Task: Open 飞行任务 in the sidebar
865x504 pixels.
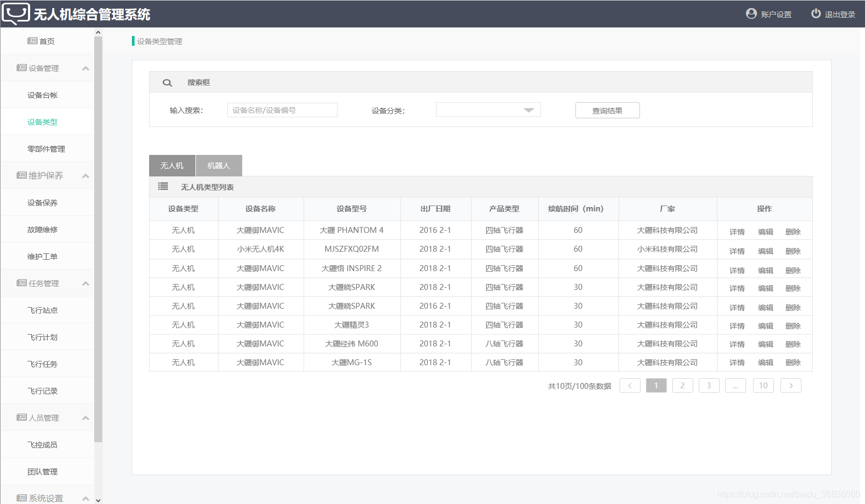Action: [43, 364]
